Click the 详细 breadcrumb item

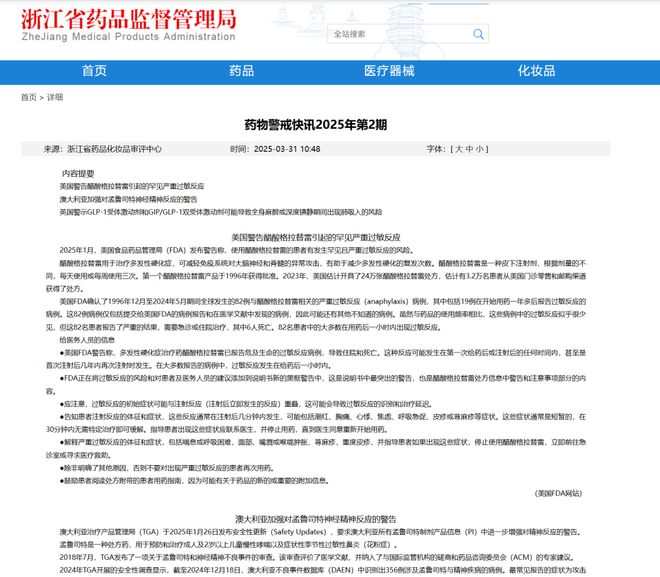tap(55, 98)
